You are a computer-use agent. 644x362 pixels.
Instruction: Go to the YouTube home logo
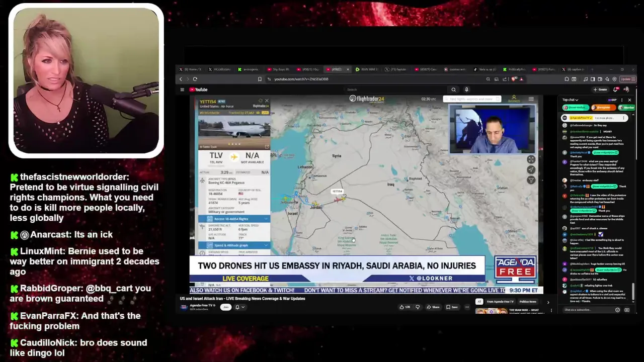[198, 89]
